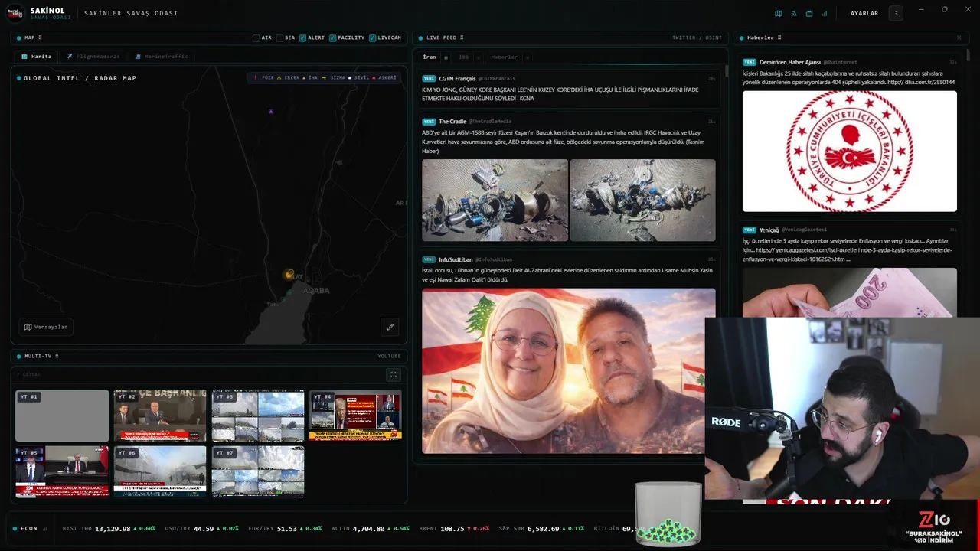The width and height of the screenshot is (980, 551).
Task: Click small icon after 100 feed tab
Action: [479, 57]
